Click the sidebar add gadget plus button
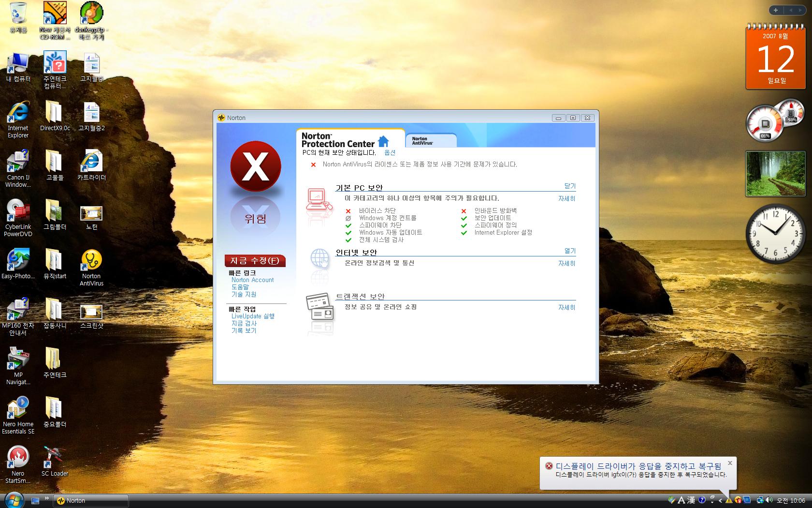This screenshot has height=508, width=812. (x=775, y=10)
